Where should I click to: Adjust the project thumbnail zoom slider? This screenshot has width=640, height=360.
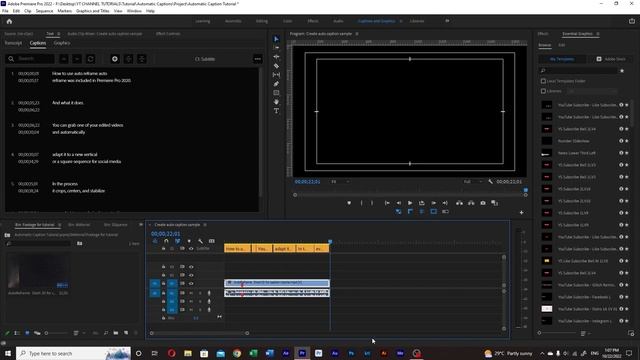click(x=56, y=333)
